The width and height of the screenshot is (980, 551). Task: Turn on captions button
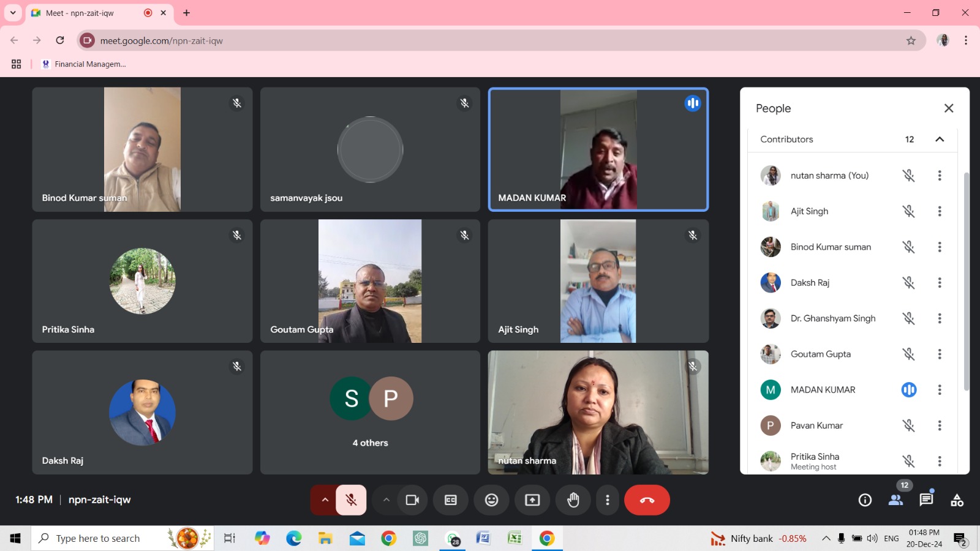click(451, 500)
